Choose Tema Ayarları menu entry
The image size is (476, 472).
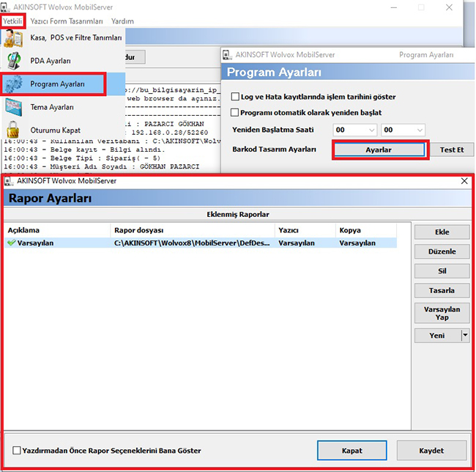tap(64, 107)
